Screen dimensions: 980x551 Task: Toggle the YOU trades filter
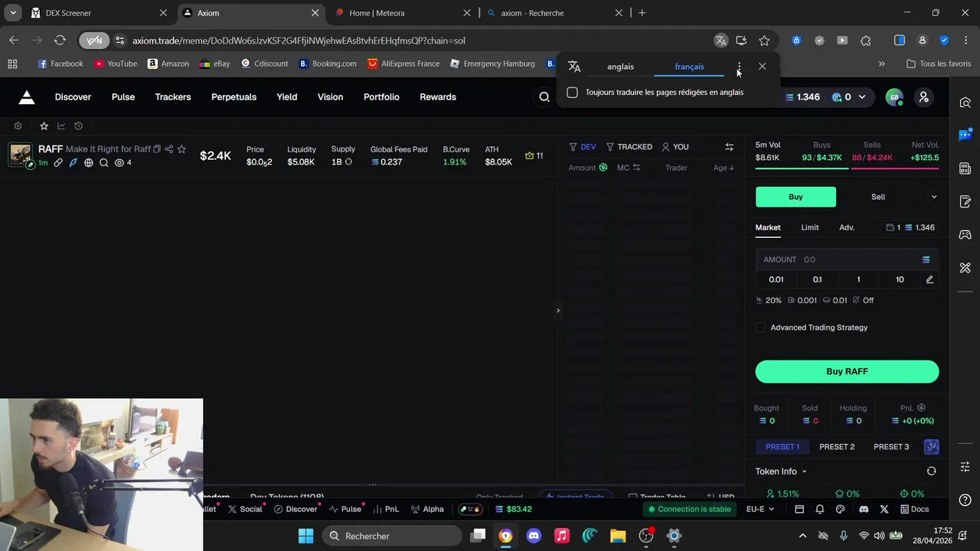click(x=675, y=147)
